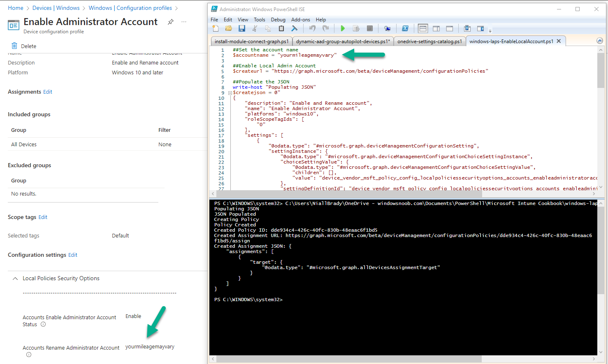Edit the Scope tags section
Viewport: 608px width, 364px height.
point(43,217)
